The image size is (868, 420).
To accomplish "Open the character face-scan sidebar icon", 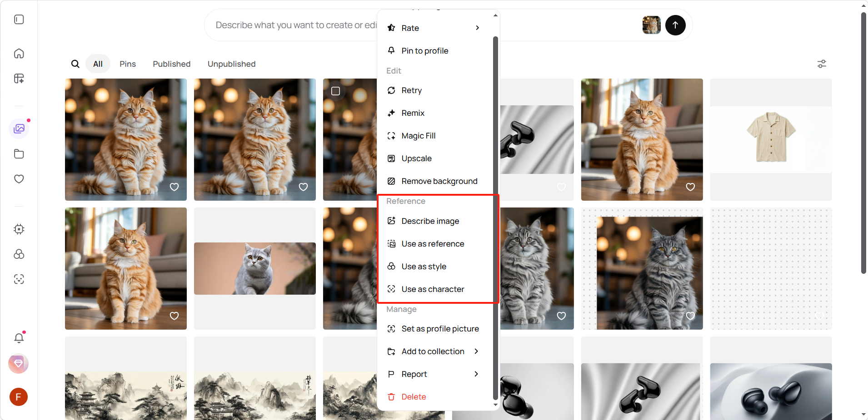I will pos(19,279).
